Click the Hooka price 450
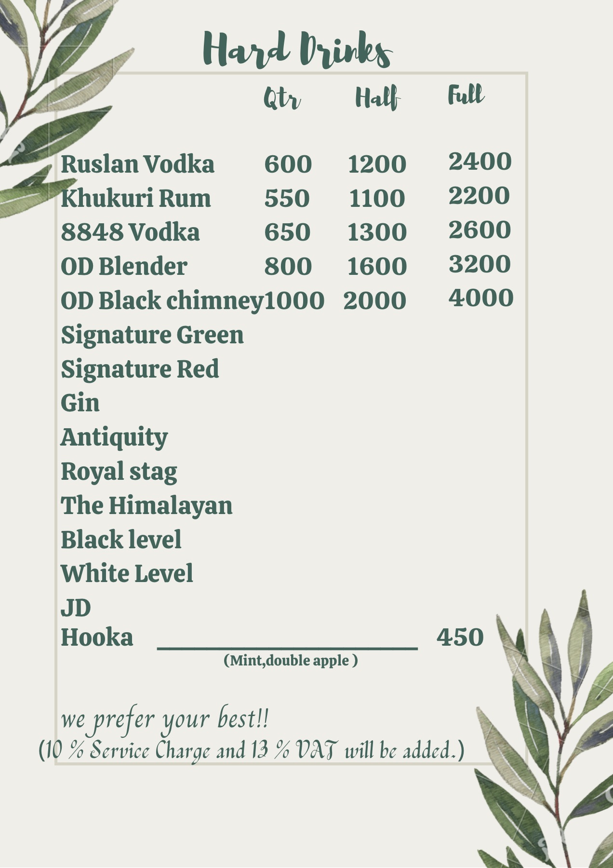The height and width of the screenshot is (868, 613). click(460, 637)
